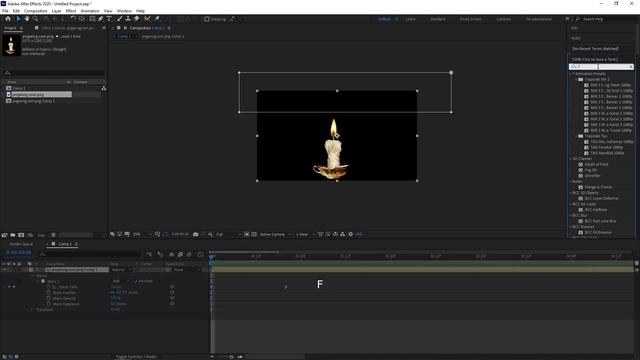Collapse the Trapcode Tao presets folder

tap(577, 136)
